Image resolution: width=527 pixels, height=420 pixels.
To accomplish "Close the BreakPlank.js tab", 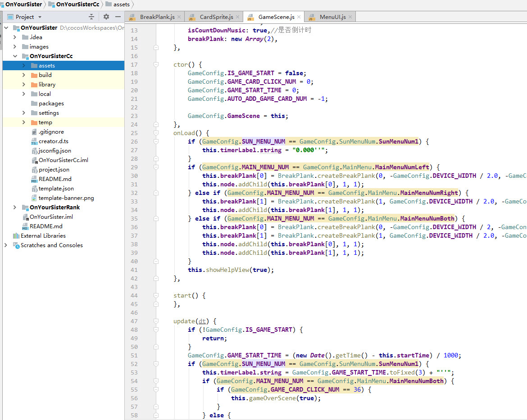I will coord(179,17).
